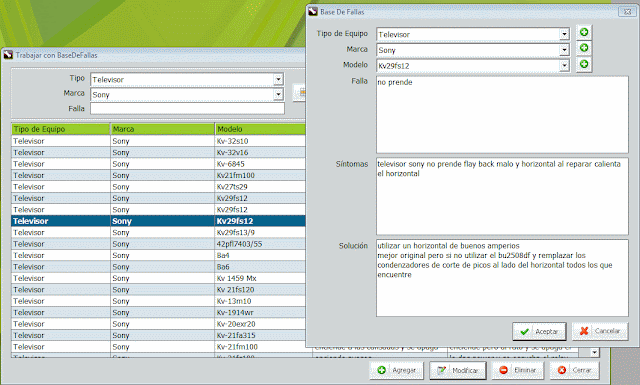Open Marca dropdown in Base De Fallas dialog
This screenshot has width=640, height=385.
564,50
